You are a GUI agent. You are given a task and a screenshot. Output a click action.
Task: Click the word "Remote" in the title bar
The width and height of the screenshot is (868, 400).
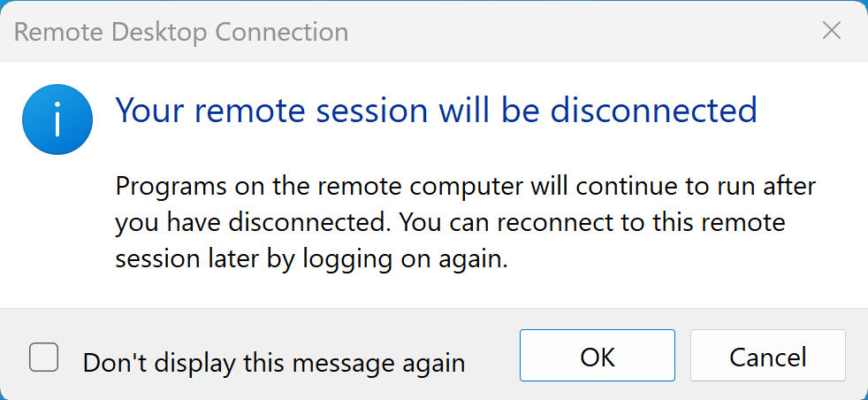(55, 33)
